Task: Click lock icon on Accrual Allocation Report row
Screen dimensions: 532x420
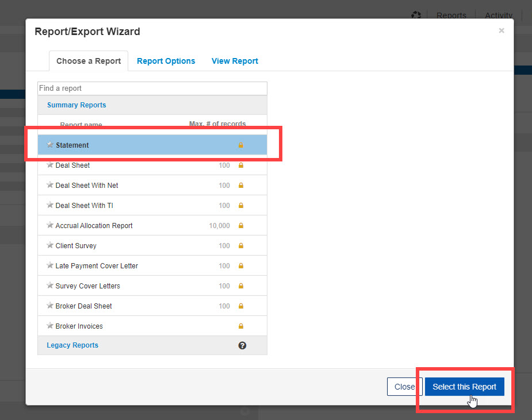Action: coord(240,226)
